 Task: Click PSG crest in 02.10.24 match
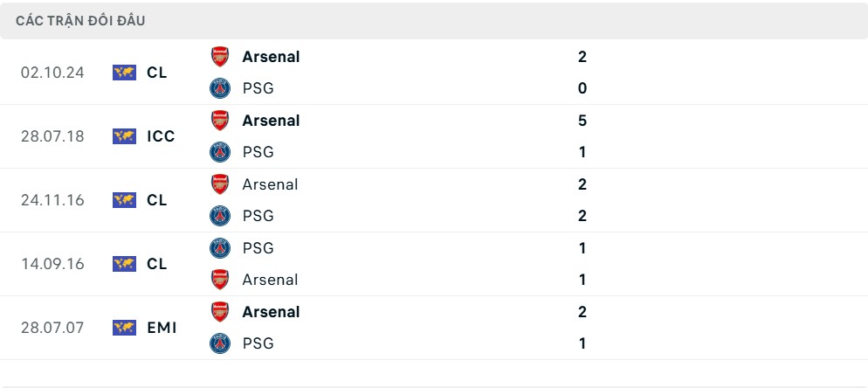[x=220, y=88]
